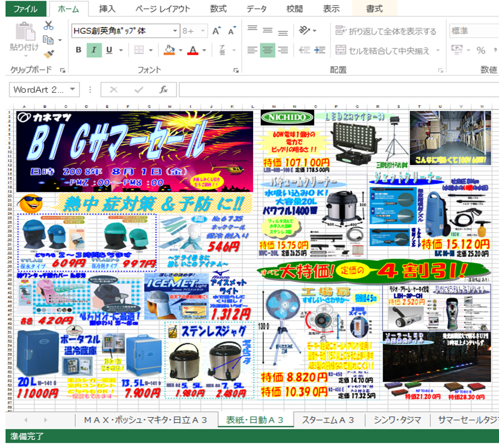Click the Borders icon in font group

(139, 50)
